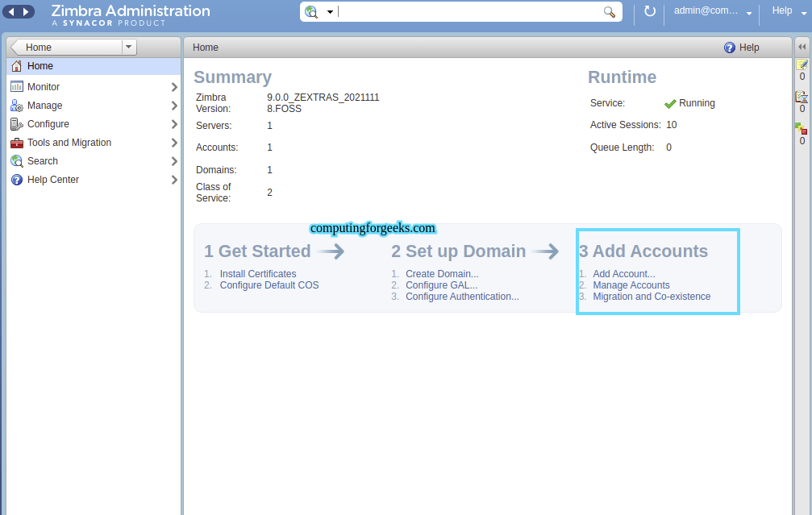Click the Tools and Migration toolbox icon
812x515 pixels.
click(17, 143)
